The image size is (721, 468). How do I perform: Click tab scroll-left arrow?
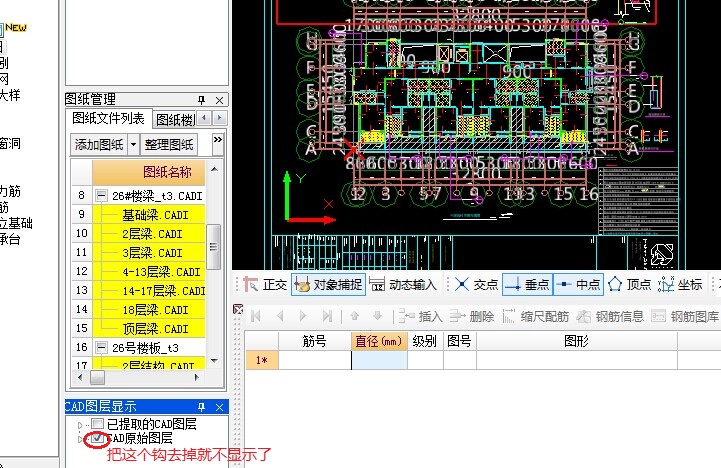[204, 119]
